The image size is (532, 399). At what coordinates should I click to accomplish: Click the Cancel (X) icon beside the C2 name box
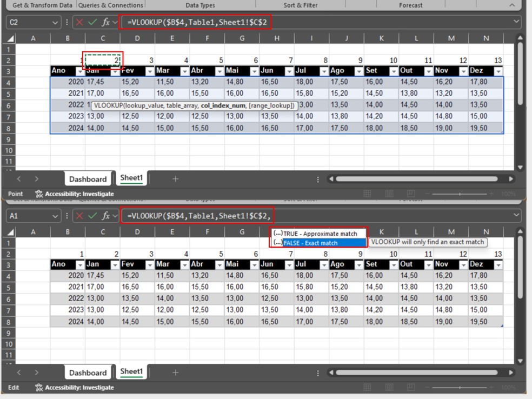tap(79, 22)
